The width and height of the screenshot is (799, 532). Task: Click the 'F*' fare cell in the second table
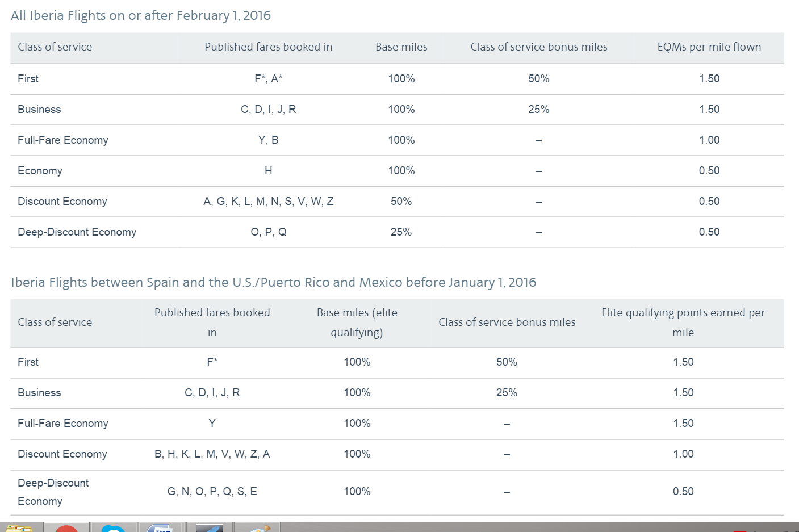click(212, 362)
